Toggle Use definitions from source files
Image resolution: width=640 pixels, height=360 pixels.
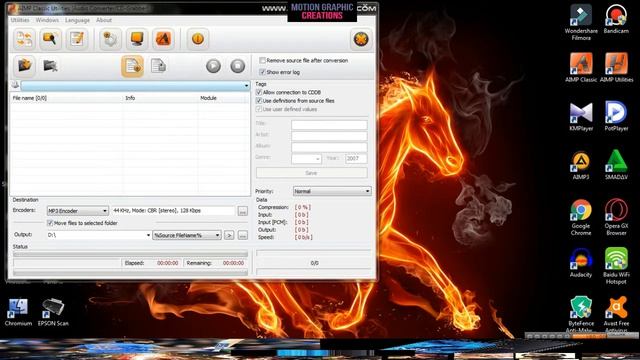[259, 100]
